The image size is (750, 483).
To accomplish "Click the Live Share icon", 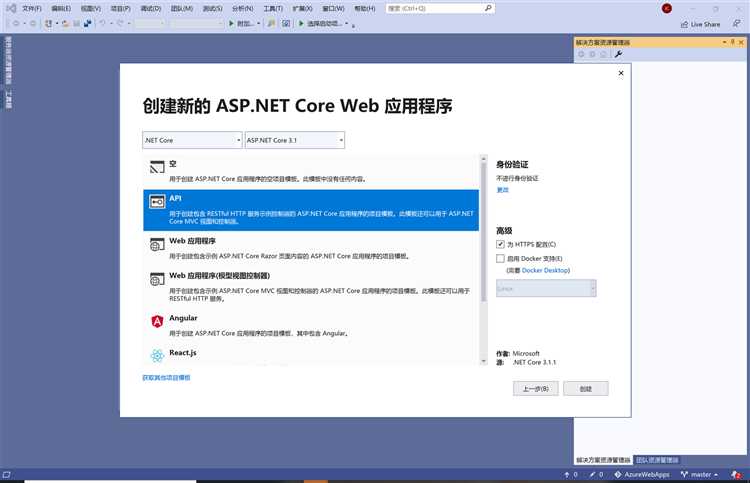I will pos(684,24).
